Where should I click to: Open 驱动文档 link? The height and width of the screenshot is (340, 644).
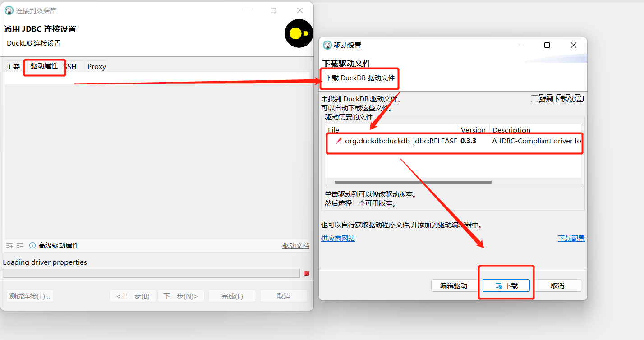point(296,245)
